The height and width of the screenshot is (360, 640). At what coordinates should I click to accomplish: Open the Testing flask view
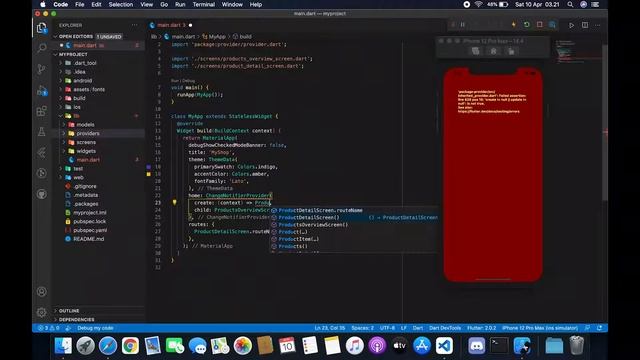pyautogui.click(x=42, y=131)
